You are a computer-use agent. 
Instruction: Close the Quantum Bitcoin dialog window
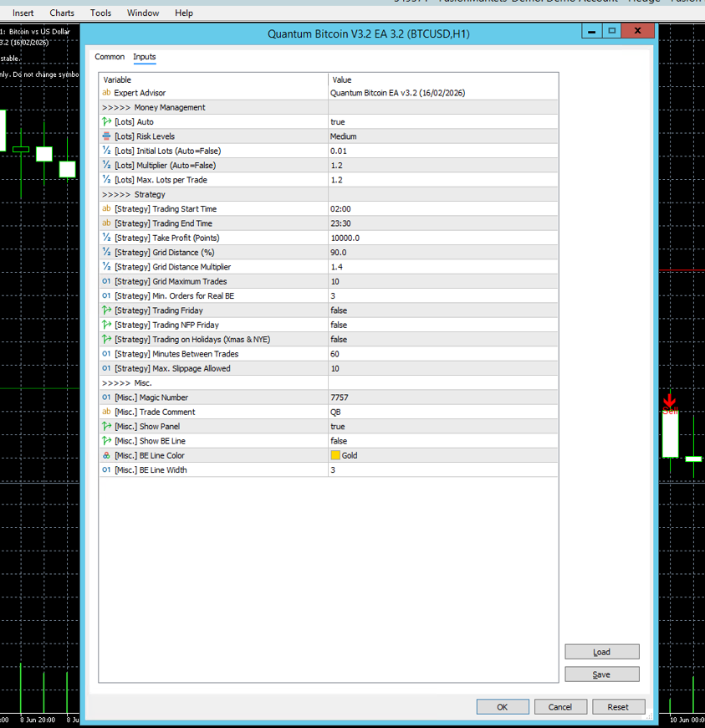point(638,31)
